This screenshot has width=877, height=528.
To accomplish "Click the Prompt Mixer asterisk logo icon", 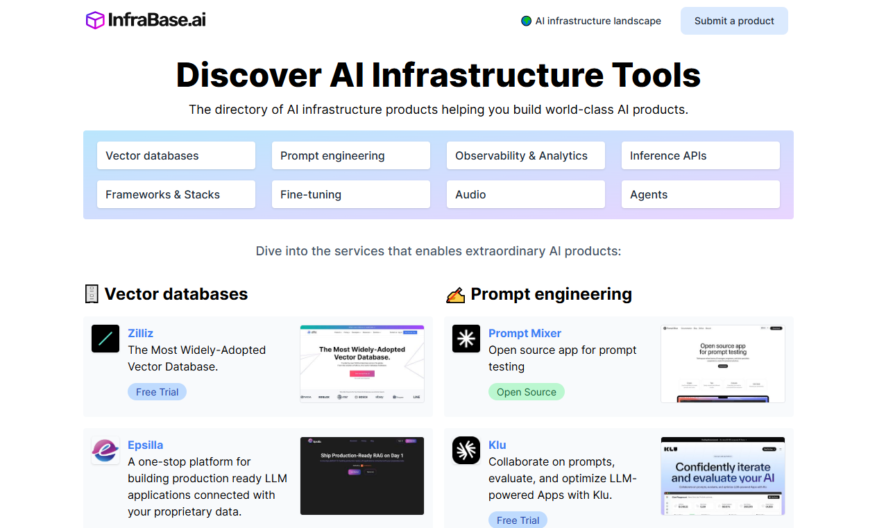I will (466, 338).
